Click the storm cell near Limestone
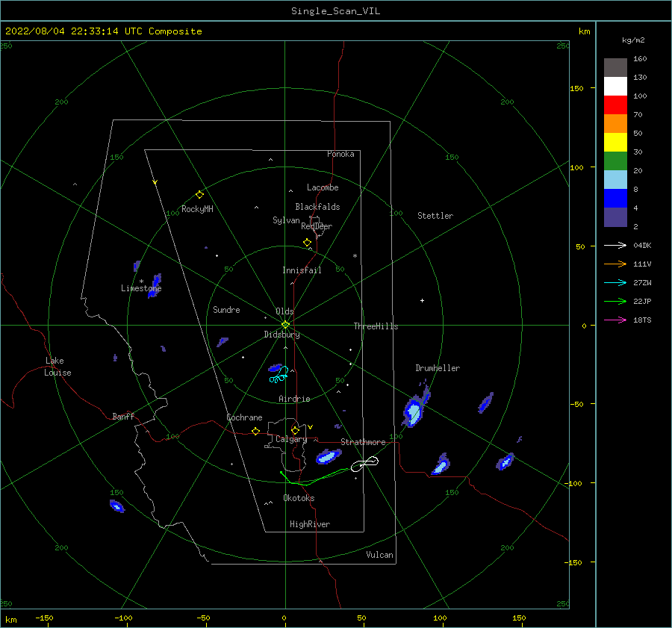This screenshot has height=628, width=672. point(155,285)
